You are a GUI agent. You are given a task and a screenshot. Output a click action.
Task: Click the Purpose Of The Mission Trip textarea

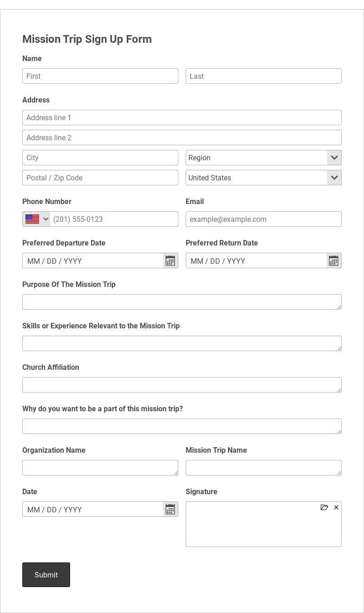[x=182, y=302]
